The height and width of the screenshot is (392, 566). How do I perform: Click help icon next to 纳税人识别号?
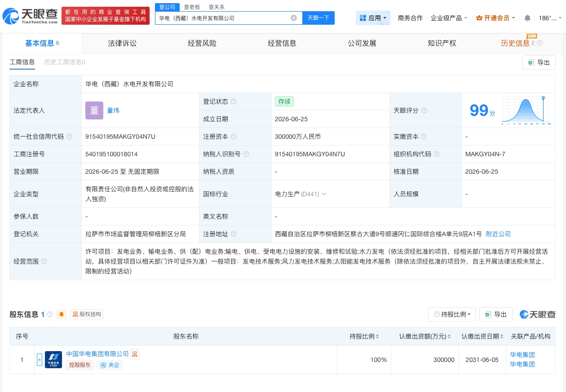pos(246,154)
